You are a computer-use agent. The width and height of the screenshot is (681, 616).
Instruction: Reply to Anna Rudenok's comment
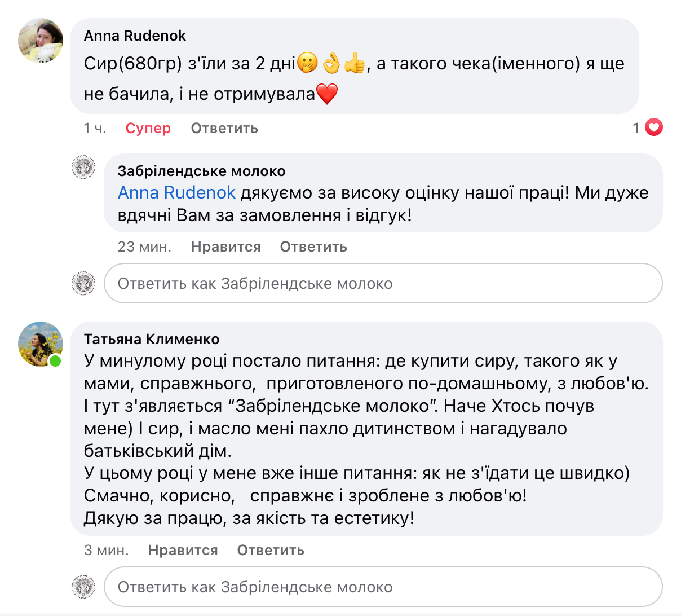[x=224, y=128]
